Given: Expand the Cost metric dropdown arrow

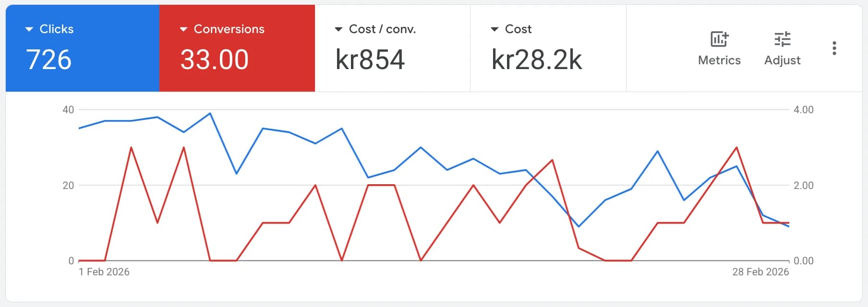Looking at the screenshot, I should coord(494,29).
